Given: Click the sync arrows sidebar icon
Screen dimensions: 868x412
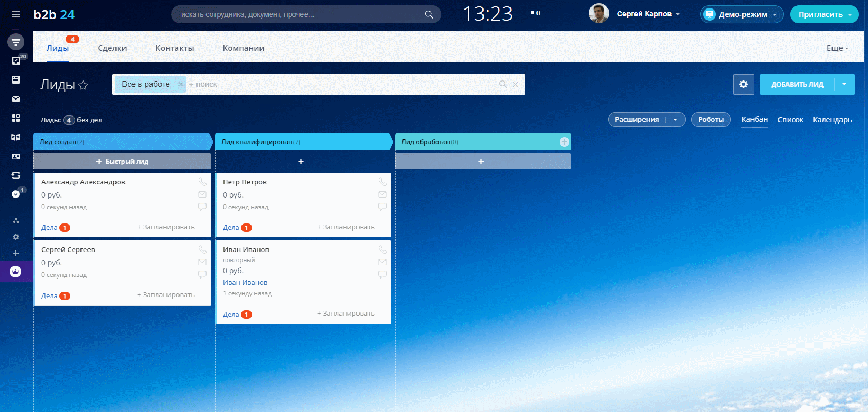Looking at the screenshot, I should (x=16, y=175).
